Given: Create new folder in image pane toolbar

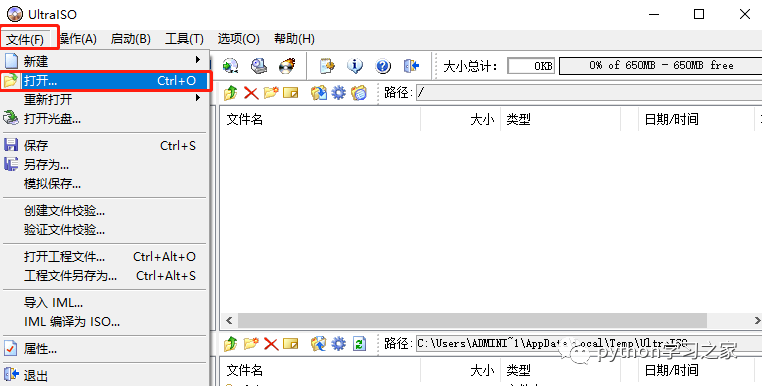Looking at the screenshot, I should [271, 92].
